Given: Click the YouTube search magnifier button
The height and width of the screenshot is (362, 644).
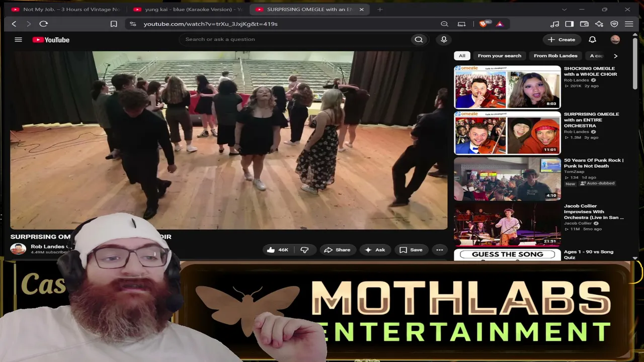Looking at the screenshot, I should [419, 40].
